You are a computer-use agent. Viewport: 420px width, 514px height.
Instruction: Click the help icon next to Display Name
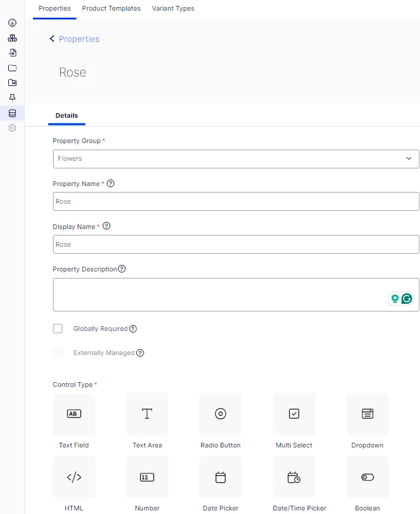coord(106,226)
